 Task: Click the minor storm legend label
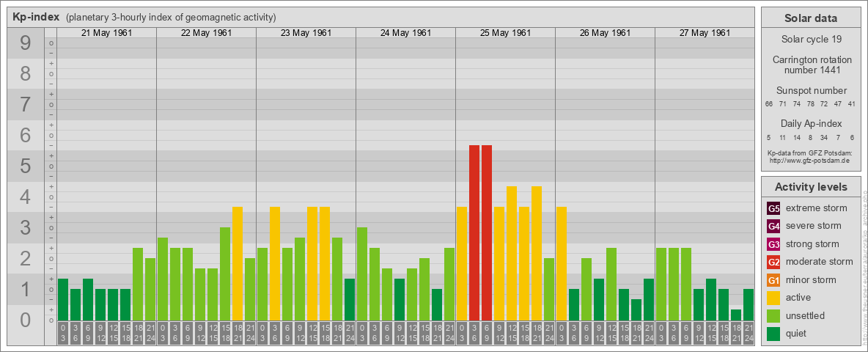811,279
